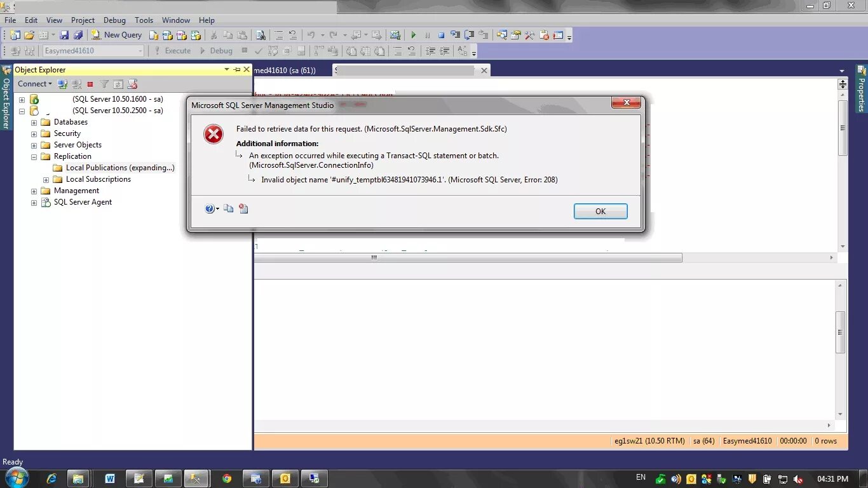Click the Filter funnel icon in Object Explorer
This screenshot has height=488, width=868.
[x=104, y=84]
